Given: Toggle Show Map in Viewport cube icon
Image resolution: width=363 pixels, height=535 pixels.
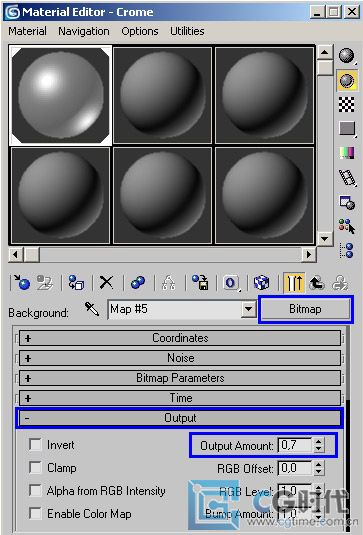Looking at the screenshot, I should (262, 283).
